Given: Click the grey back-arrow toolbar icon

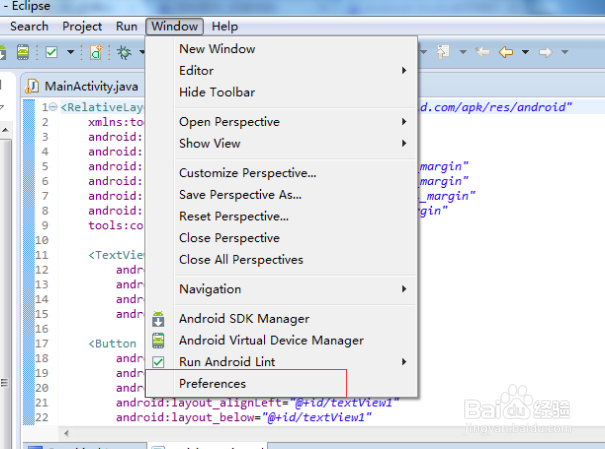Looking at the screenshot, I should 482,52.
